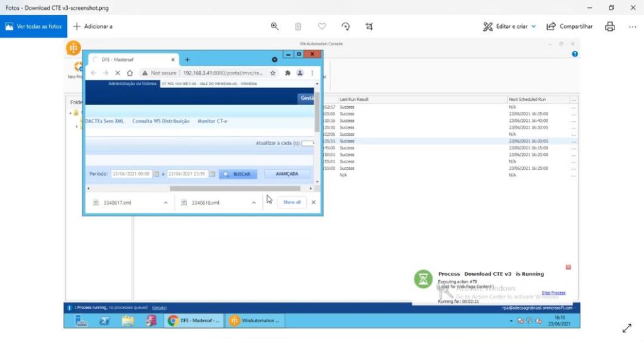The image size is (644, 343).
Task: Open options chevron for 3340617.xml download
Action: point(165,203)
